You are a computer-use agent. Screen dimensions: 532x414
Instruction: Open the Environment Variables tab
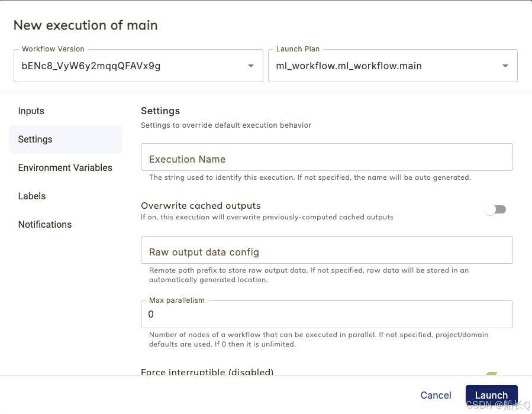point(65,168)
